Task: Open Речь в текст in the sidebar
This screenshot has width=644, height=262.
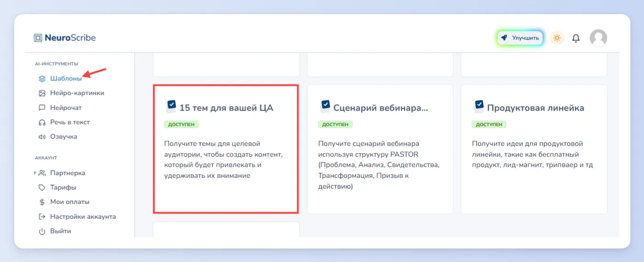Action: 70,122
